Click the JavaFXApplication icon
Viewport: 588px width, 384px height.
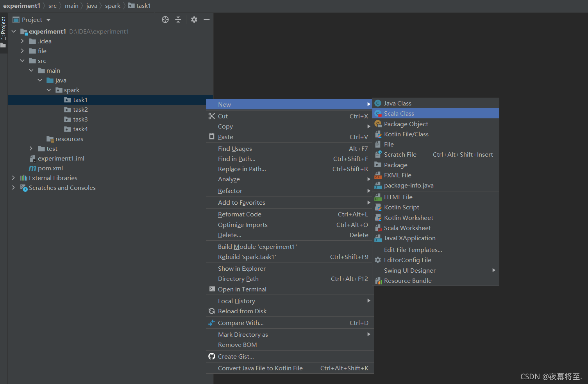pyautogui.click(x=378, y=238)
